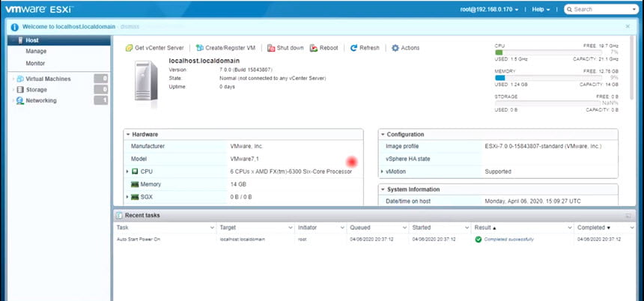The width and height of the screenshot is (644, 301).
Task: Click the Storage usage bar
Action: [548, 103]
